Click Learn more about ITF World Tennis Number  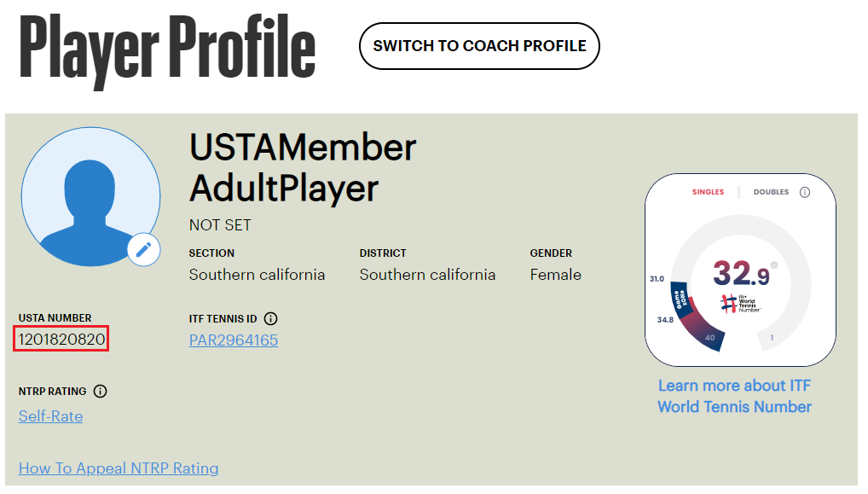coord(734,396)
